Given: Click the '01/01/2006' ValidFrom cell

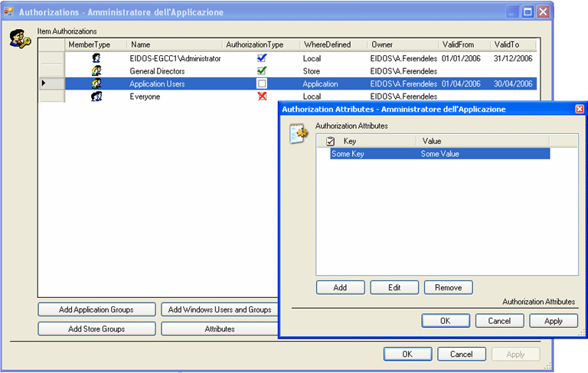Looking at the screenshot, I should [461, 58].
